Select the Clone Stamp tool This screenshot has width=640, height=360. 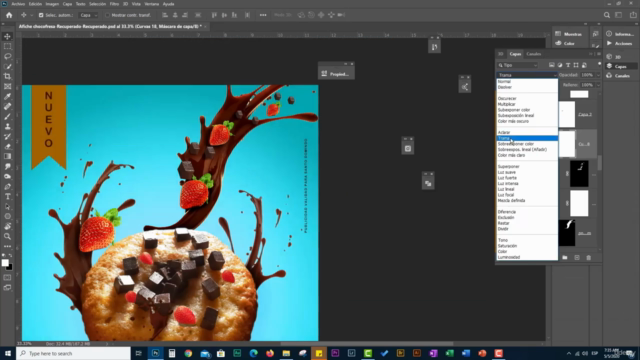tap(7, 127)
